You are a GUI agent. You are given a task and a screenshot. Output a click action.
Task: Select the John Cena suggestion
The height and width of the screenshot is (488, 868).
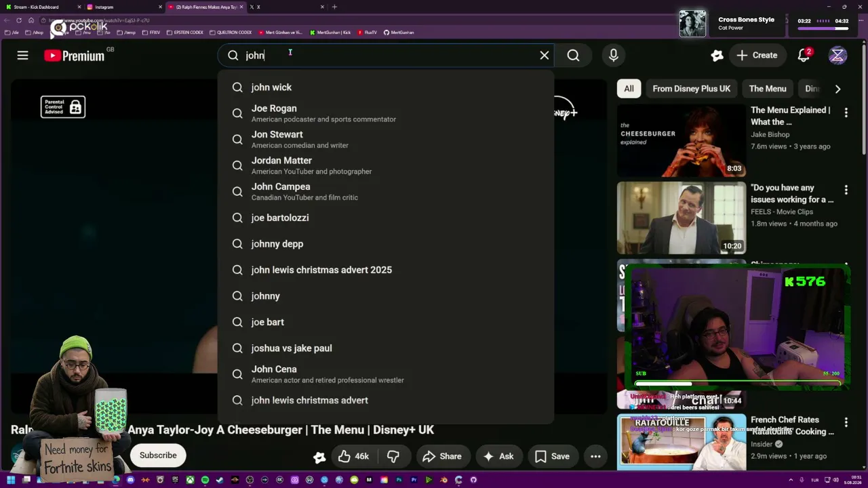(385, 374)
